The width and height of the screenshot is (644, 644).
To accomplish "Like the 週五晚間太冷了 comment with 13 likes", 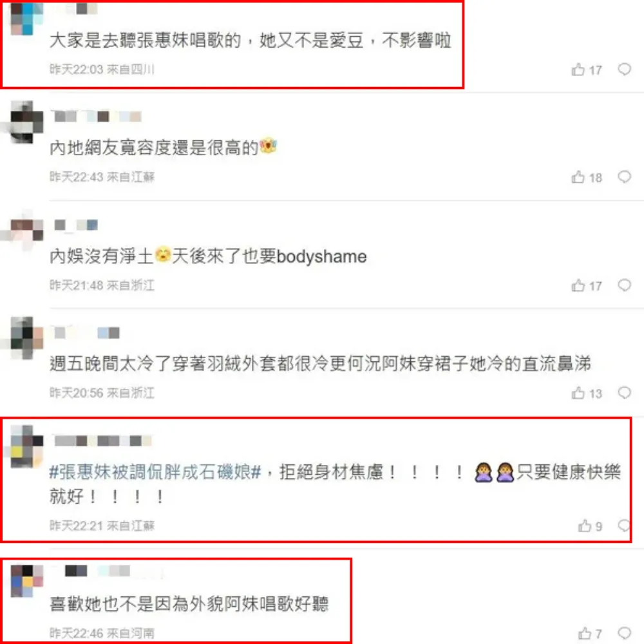I will click(x=587, y=393).
